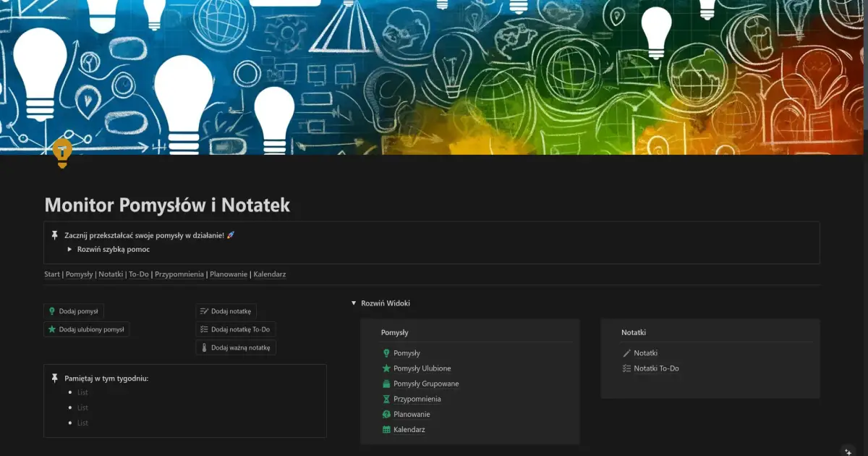The image size is (868, 456).
Task: Click the stack icon beside Pomysły Grupowane
Action: tap(386, 384)
